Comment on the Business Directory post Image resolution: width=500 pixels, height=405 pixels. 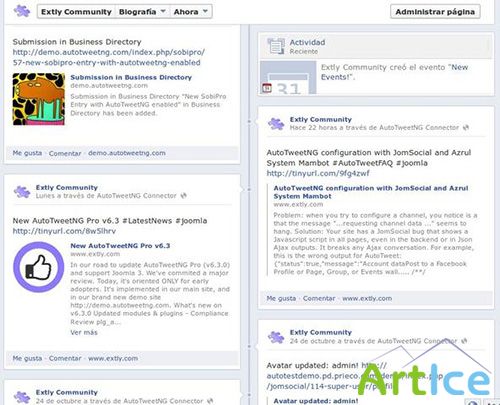coord(65,153)
